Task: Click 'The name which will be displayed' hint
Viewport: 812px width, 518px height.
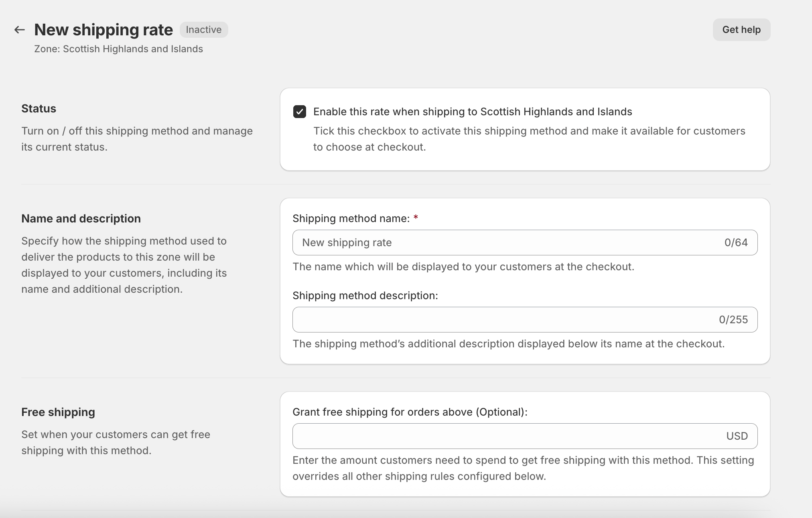Action: (x=463, y=267)
